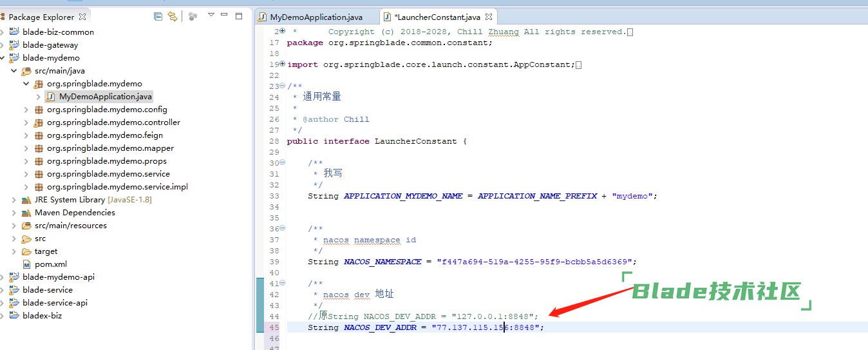868x350 pixels.
Task: Click line number 39 in editor gutter
Action: click(274, 262)
